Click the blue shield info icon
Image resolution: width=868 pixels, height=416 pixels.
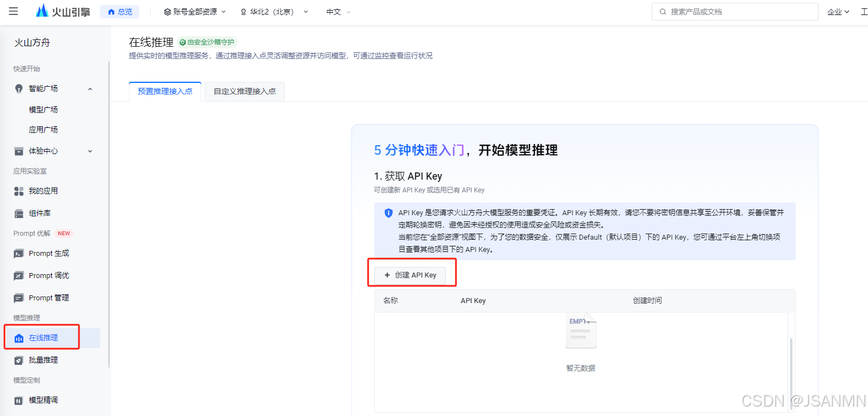tap(389, 213)
